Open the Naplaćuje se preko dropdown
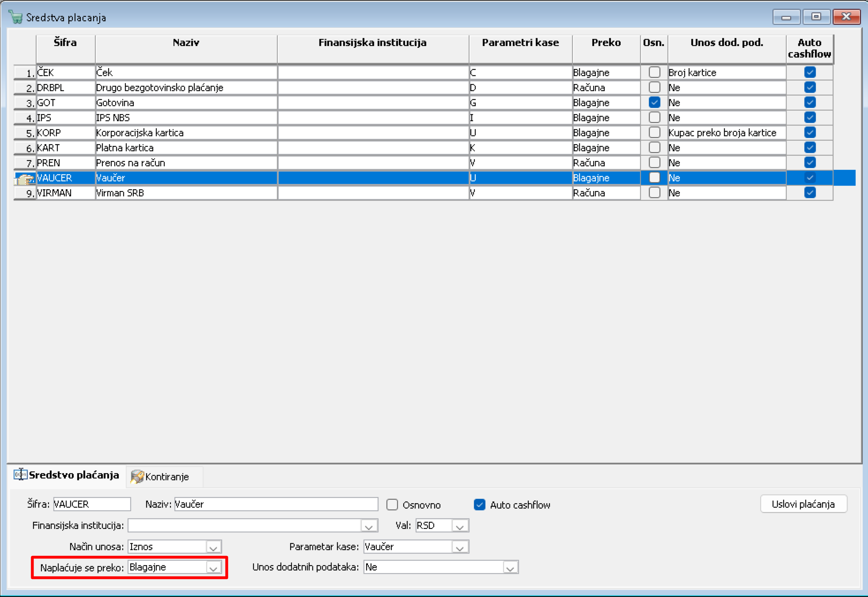868x597 pixels. pyautogui.click(x=213, y=568)
